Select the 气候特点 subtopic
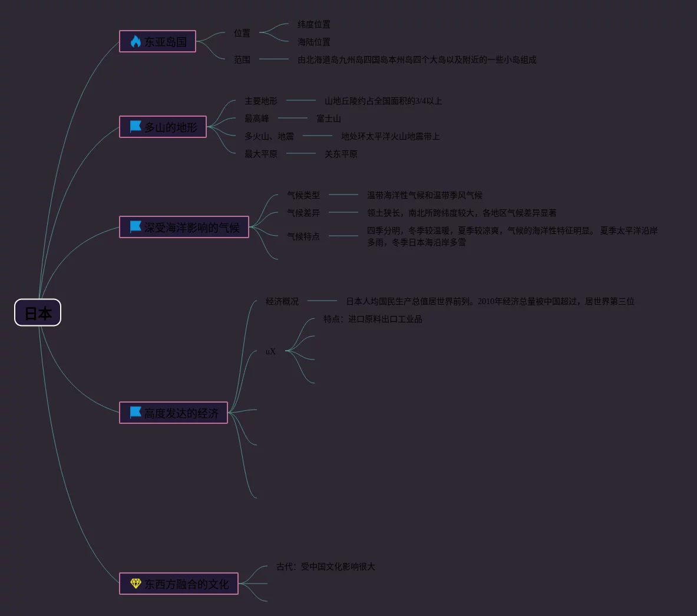 pyautogui.click(x=303, y=236)
